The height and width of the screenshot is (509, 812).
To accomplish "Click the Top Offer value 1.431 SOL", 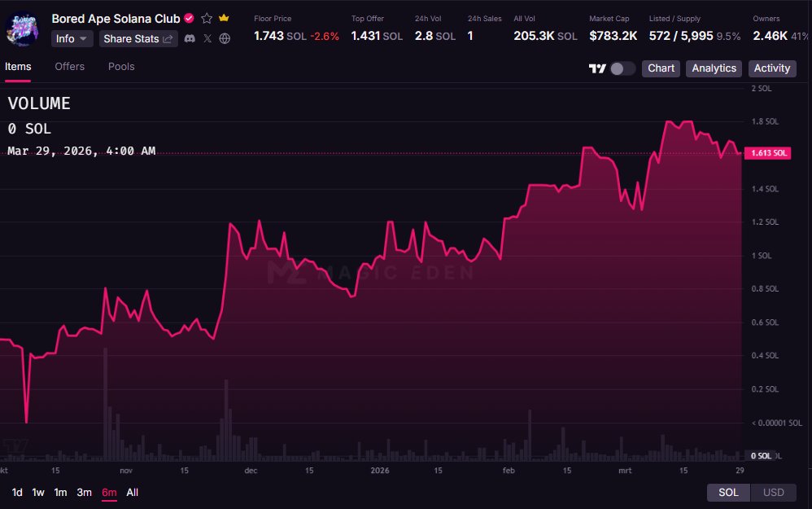I will click(x=377, y=37).
